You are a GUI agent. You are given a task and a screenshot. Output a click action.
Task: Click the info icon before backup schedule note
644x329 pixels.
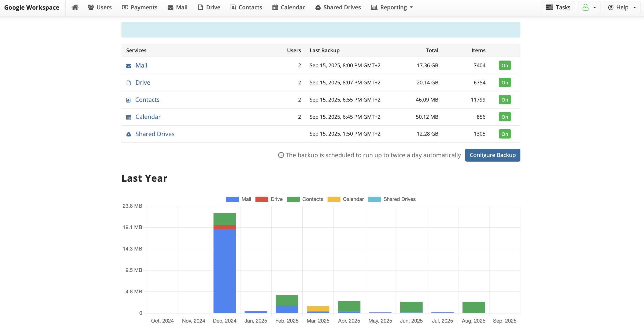point(281,155)
